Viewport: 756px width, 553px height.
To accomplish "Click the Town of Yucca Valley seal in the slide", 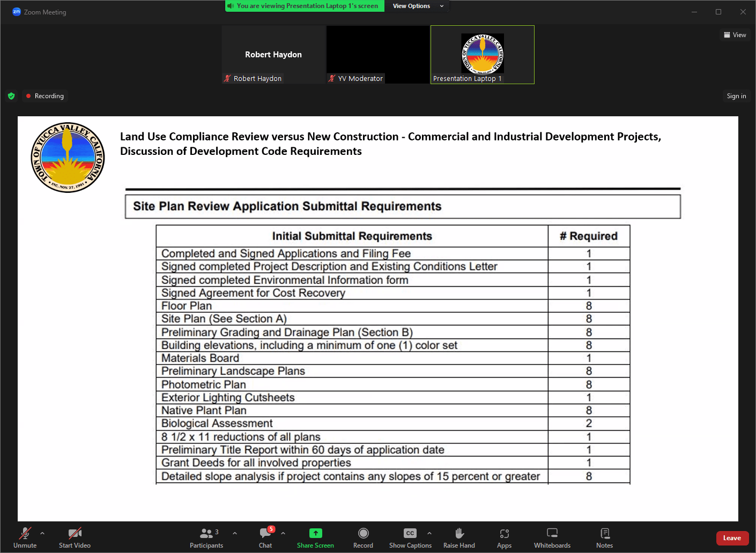I will point(68,158).
